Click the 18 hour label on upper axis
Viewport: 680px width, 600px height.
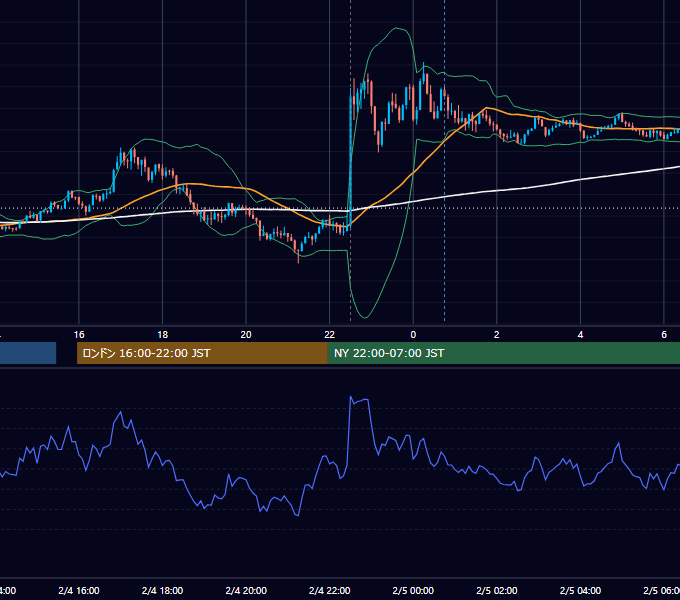pyautogui.click(x=163, y=335)
